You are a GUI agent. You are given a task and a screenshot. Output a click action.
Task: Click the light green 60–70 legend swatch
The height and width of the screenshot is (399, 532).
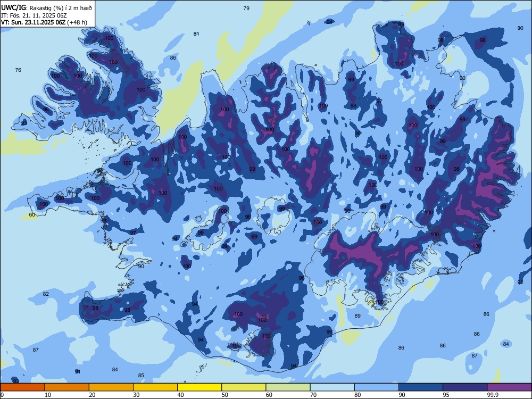[x=288, y=387]
